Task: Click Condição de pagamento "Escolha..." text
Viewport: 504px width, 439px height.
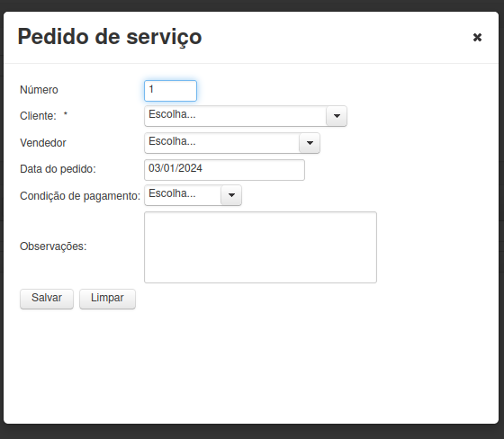Action: pos(172,193)
